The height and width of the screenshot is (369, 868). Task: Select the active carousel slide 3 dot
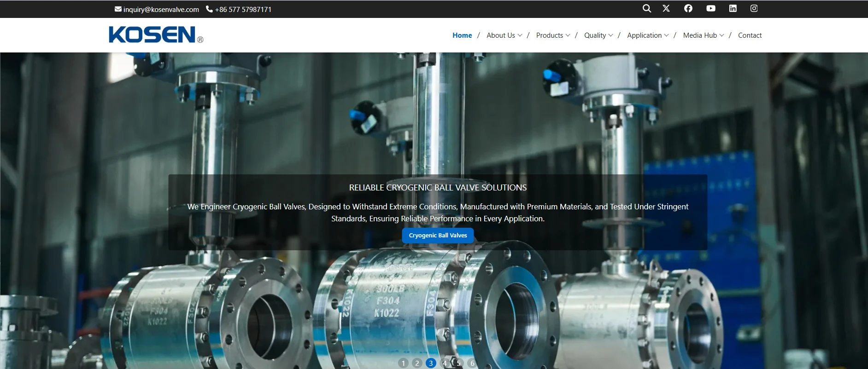[x=431, y=363]
